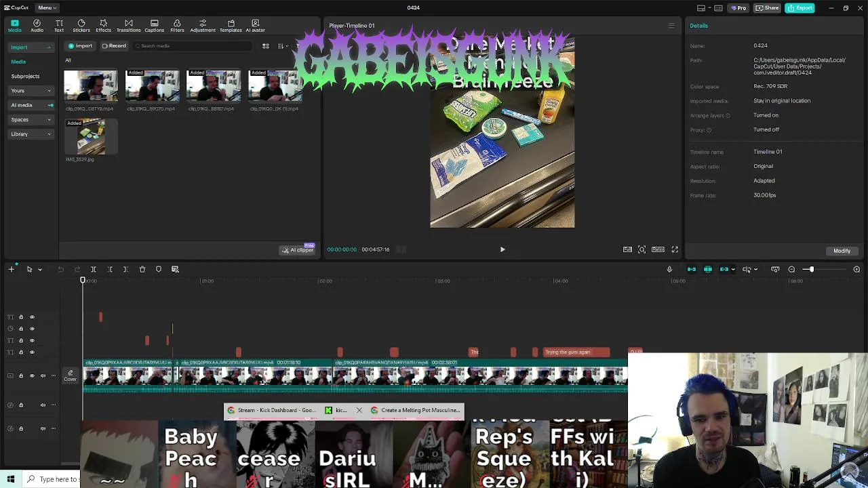This screenshot has height=488, width=868.
Task: Open the Captions panel
Action: (154, 26)
